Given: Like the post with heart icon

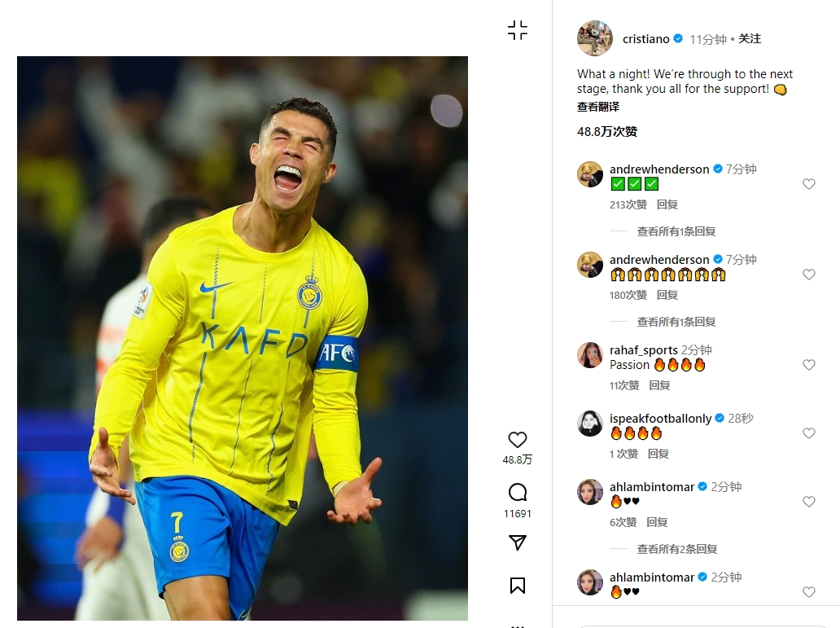Looking at the screenshot, I should tap(518, 440).
